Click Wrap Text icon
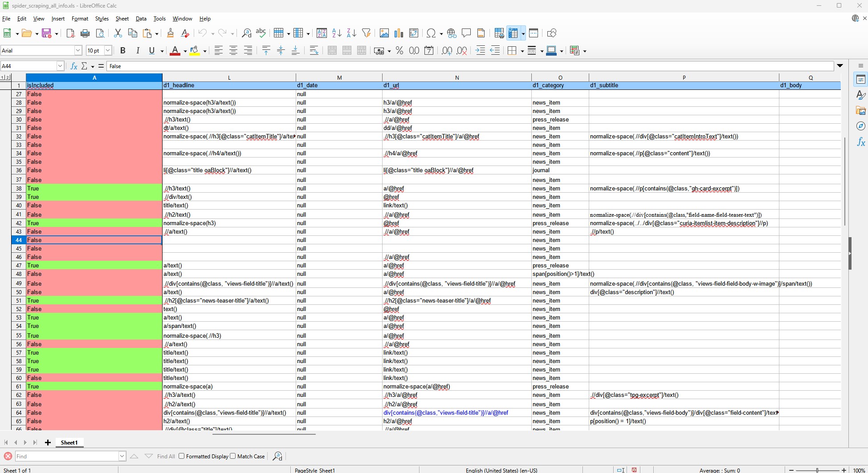Screen dimensions: 868x473 click(x=314, y=51)
